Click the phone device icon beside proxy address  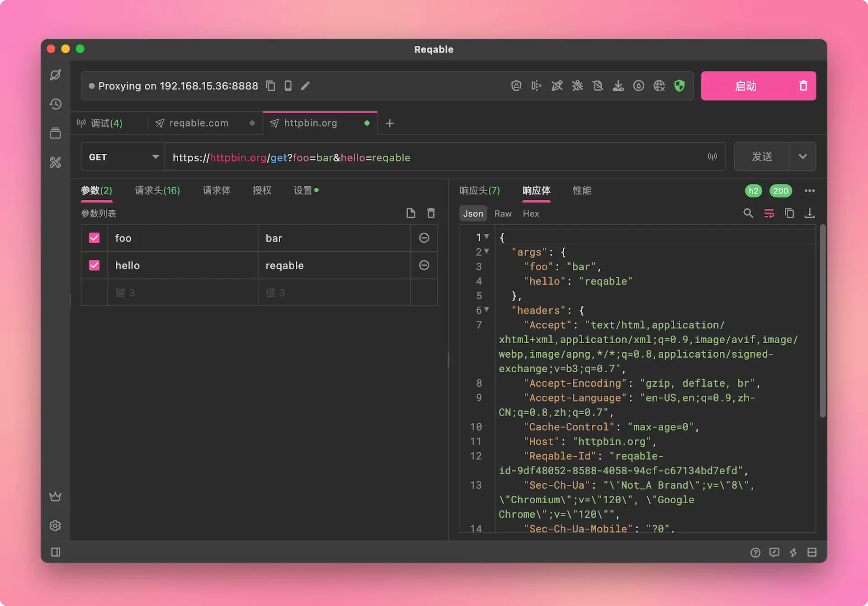click(288, 85)
